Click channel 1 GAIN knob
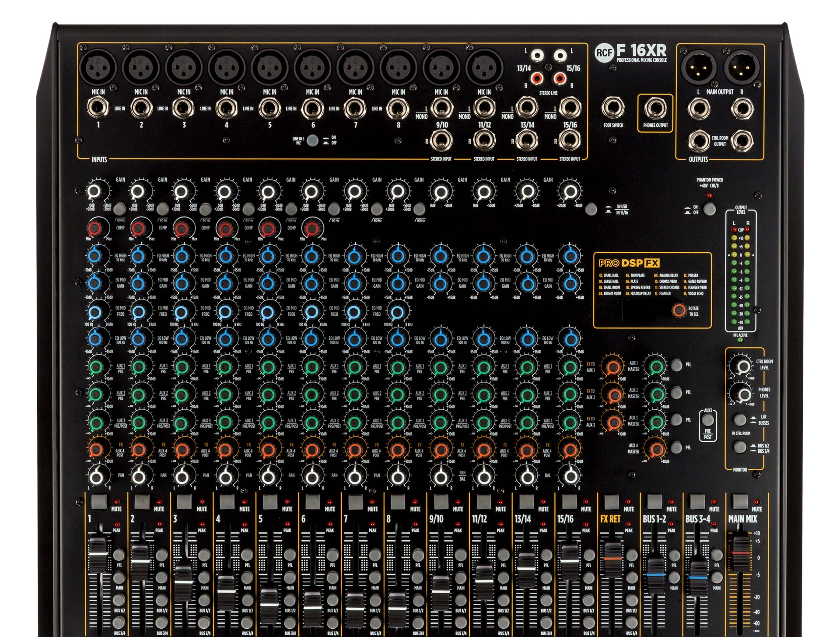840x637 pixels. pos(95,191)
